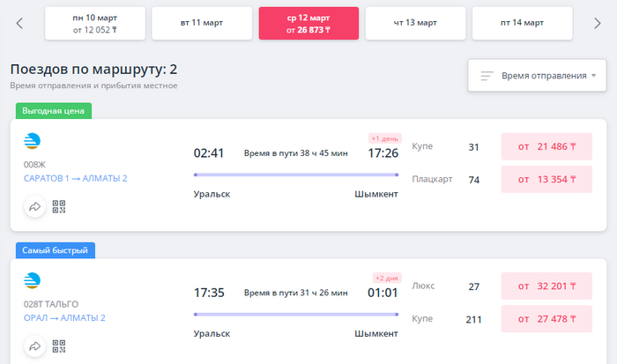Screen dimensions: 617x364
Task: Choose Плацкарт from 13 354 ₸ price
Action: [x=546, y=179]
